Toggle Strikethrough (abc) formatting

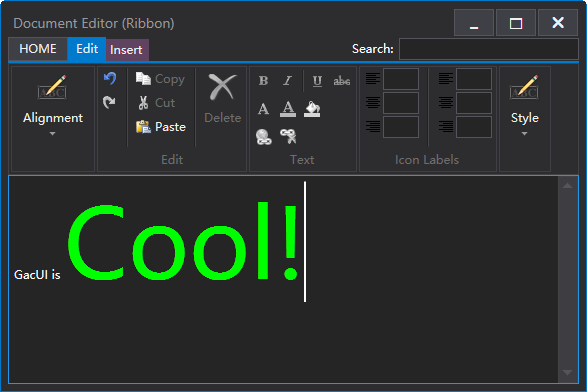[x=341, y=81]
